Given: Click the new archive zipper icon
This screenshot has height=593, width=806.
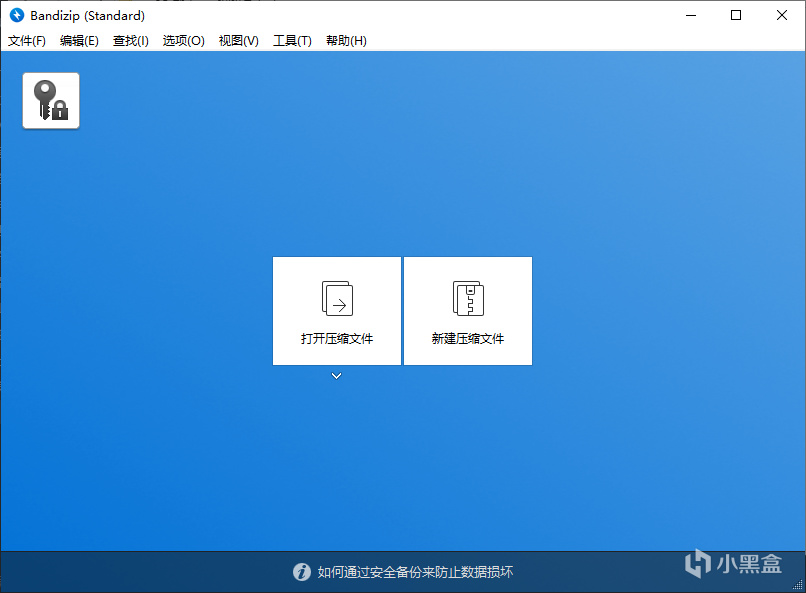Looking at the screenshot, I should click(468, 298).
